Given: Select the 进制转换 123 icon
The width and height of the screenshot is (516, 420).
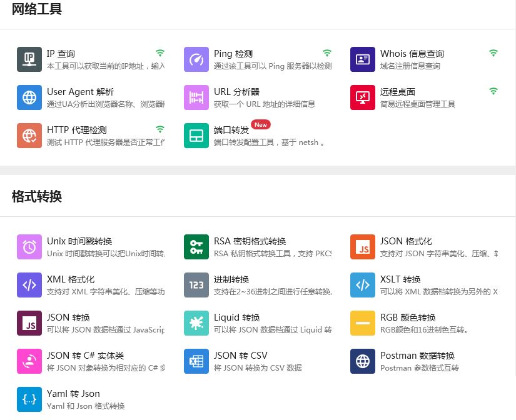Looking at the screenshot, I should click(196, 285).
